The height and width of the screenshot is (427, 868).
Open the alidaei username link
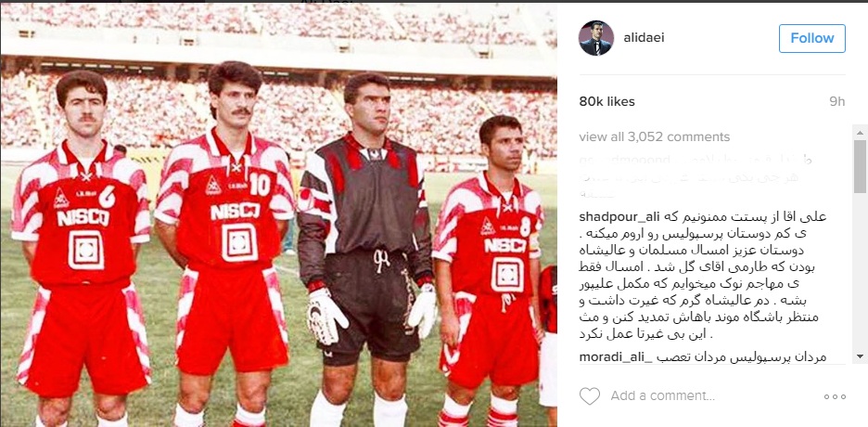(x=644, y=38)
